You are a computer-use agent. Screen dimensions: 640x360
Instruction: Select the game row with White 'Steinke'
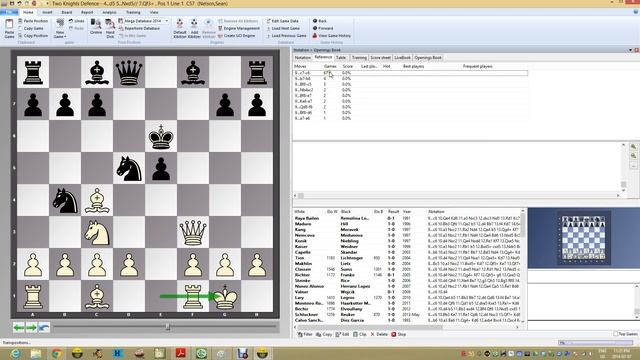tap(407, 281)
